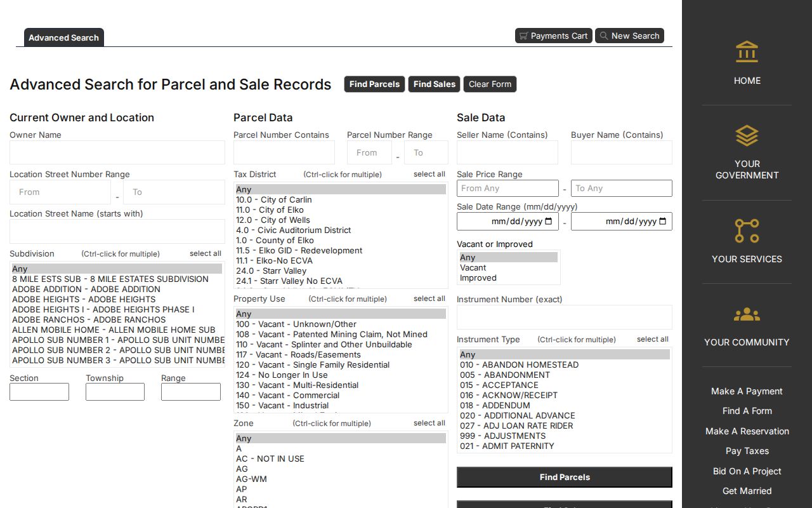Screen dimensions: 812x508
Task: Click the Sale Price From Any field
Action: 507,188
